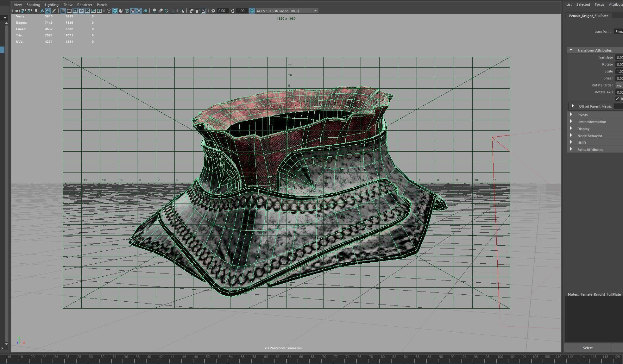The height and width of the screenshot is (364, 623).
Task: Collapse the Transform Attributes section
Action: coord(571,50)
